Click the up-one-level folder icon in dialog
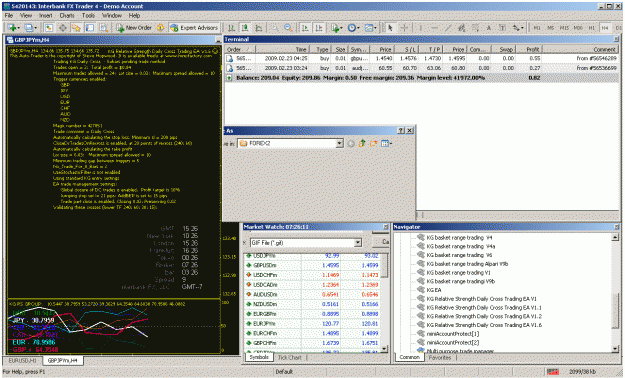Screen dimensions: 625x378 (x=362, y=143)
